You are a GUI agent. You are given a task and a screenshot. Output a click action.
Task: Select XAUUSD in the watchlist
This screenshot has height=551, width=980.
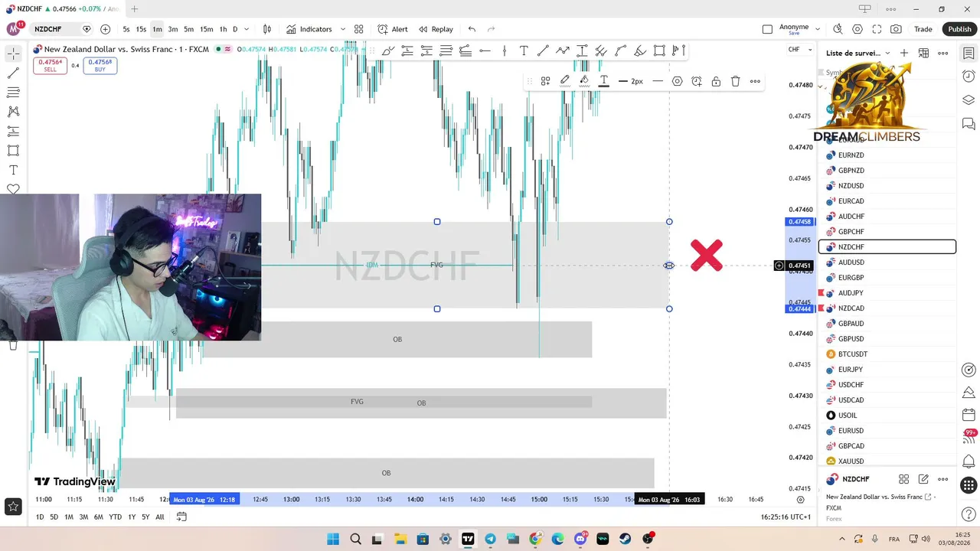(x=887, y=461)
